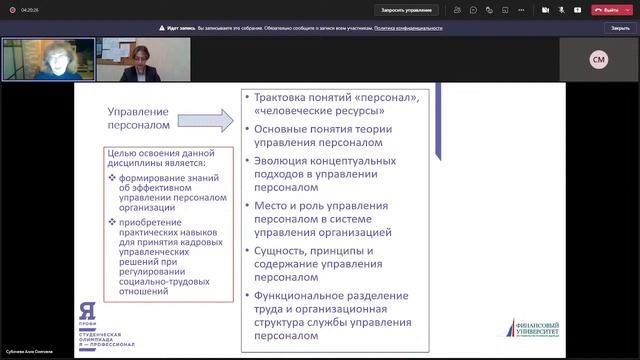The width and height of the screenshot is (640, 360).
Task: Click bullet Основные понятия теории управления персоналом
Action: [323, 136]
